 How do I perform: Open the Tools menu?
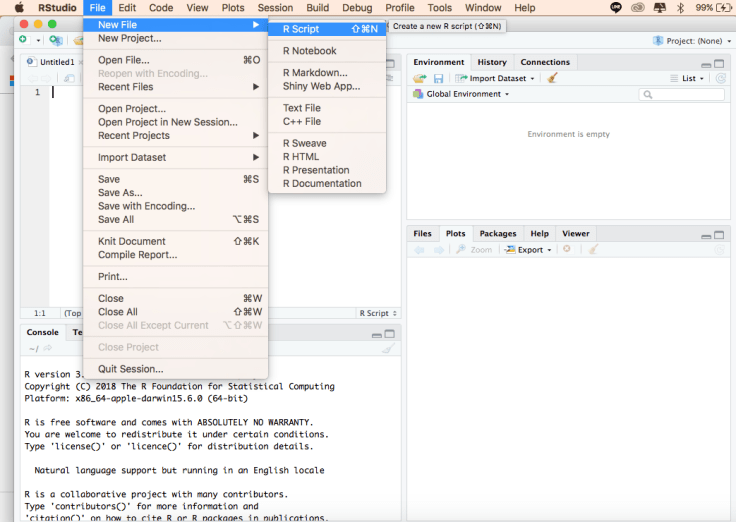click(439, 8)
